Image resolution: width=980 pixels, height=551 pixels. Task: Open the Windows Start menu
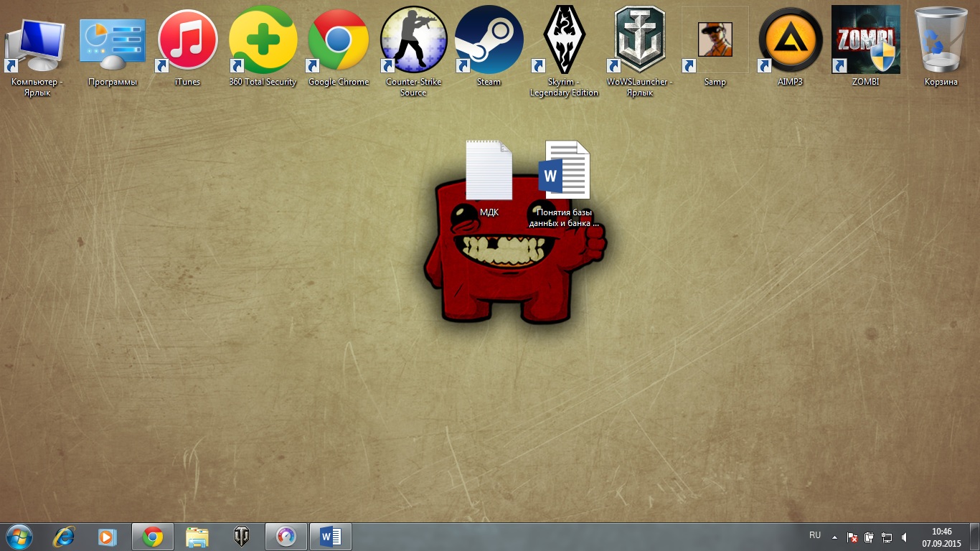point(19,536)
